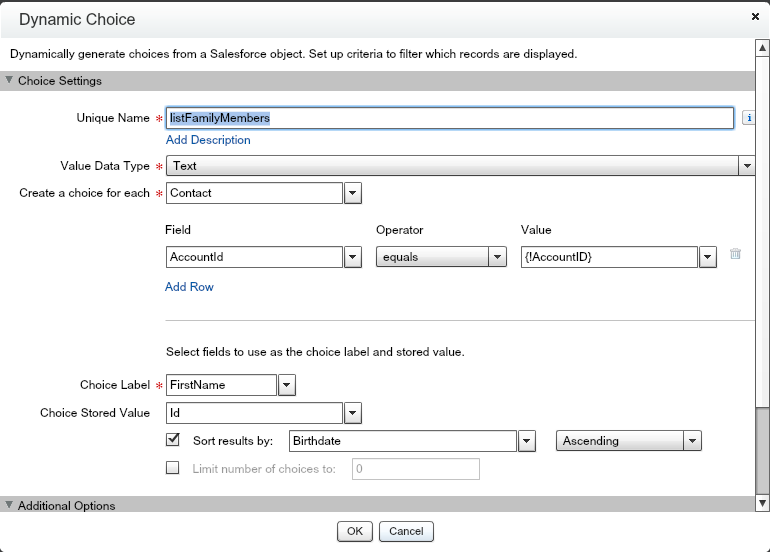The image size is (770, 552).
Task: Click the Add Description link
Action: (208, 140)
